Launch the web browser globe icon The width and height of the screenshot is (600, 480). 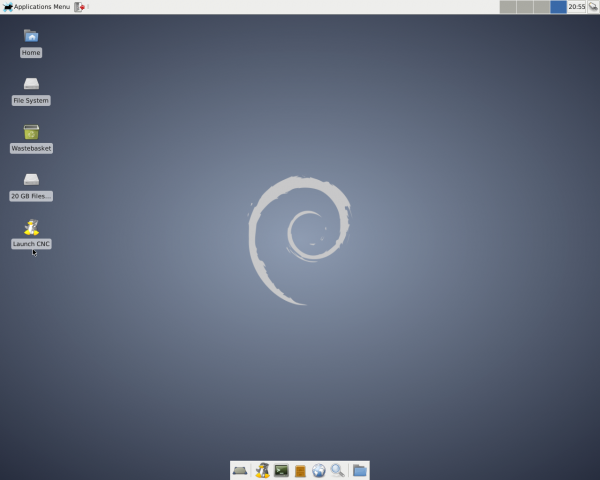tap(319, 470)
